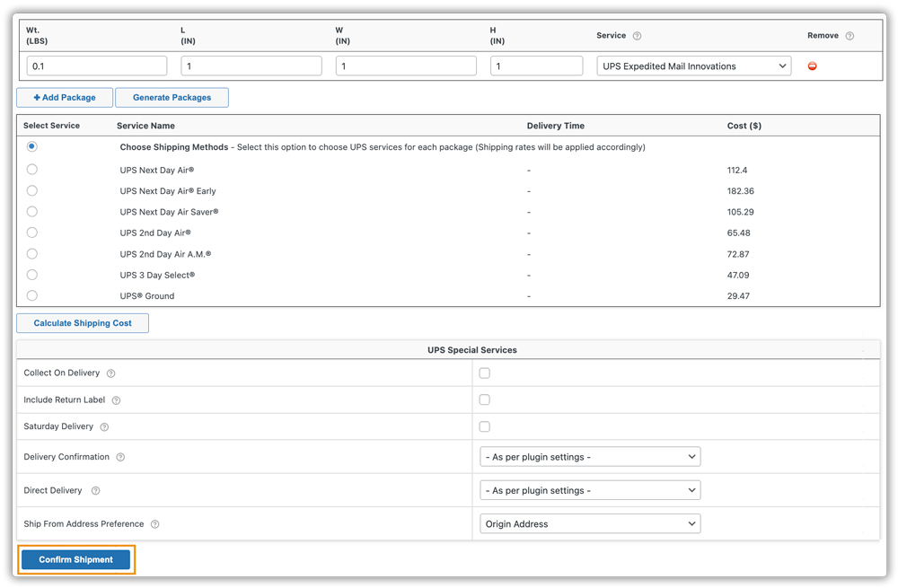Click the Generate Packages button
Viewport: 898px width, 588px height.
(x=172, y=97)
